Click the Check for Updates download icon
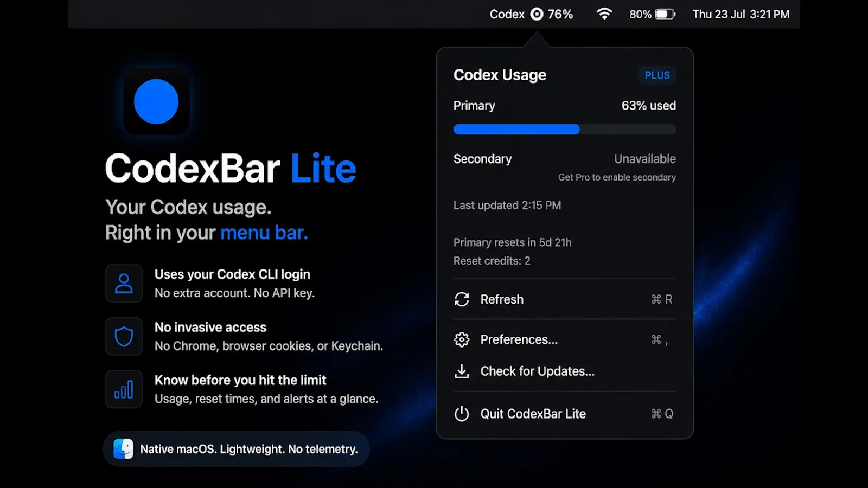 pyautogui.click(x=462, y=371)
